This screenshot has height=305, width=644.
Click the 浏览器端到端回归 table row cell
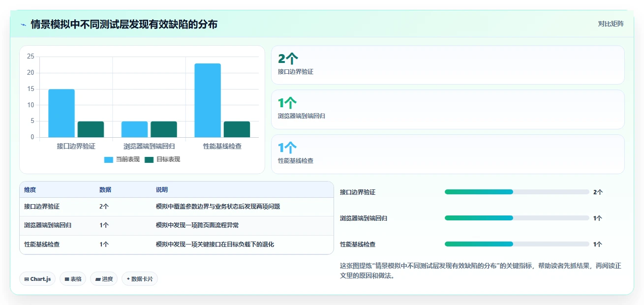pos(48,225)
